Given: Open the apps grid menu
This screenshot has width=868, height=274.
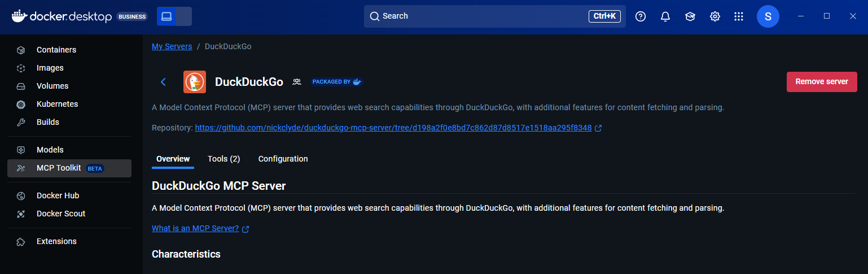Looking at the screenshot, I should (x=739, y=16).
